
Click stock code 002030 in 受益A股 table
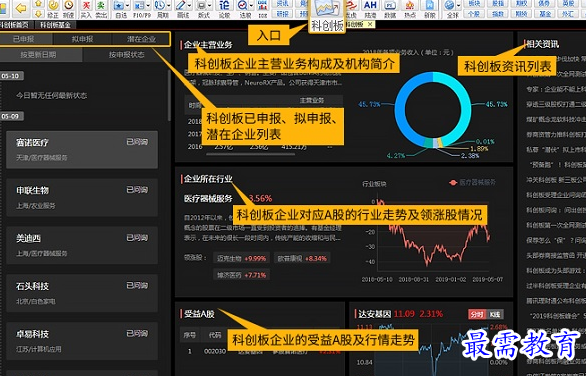tap(215, 351)
